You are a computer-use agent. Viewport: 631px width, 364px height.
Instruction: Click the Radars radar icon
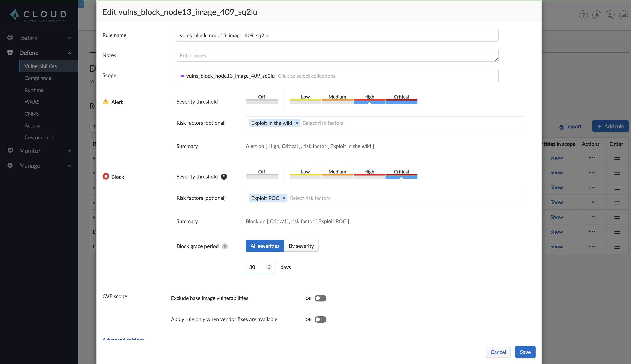click(10, 38)
